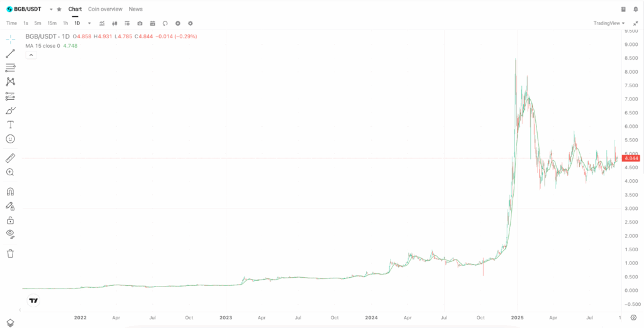Image resolution: width=644 pixels, height=328 pixels.
Task: Toggle lock all drawings
Action: (10, 220)
